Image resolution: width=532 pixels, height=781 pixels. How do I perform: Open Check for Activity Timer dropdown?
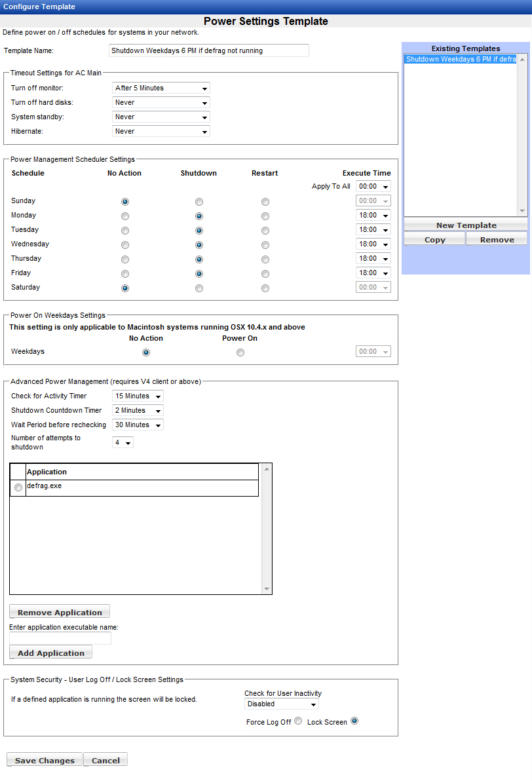[138, 396]
